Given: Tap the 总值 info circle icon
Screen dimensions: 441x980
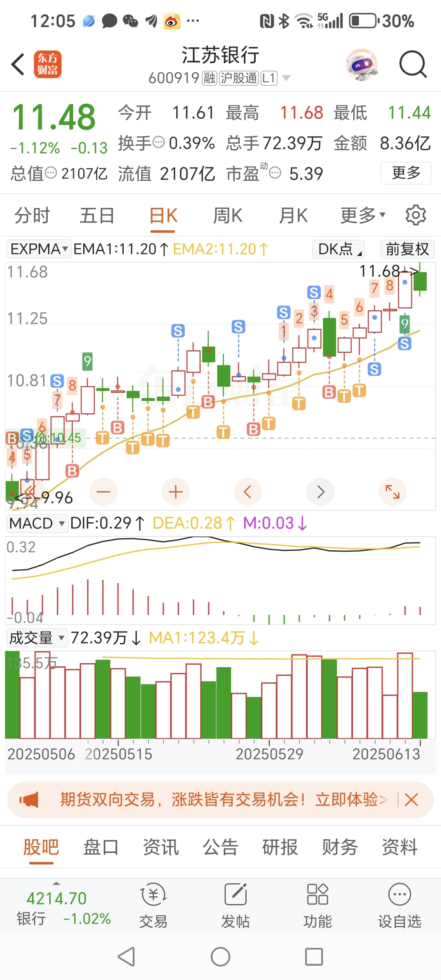Looking at the screenshot, I should tap(51, 173).
